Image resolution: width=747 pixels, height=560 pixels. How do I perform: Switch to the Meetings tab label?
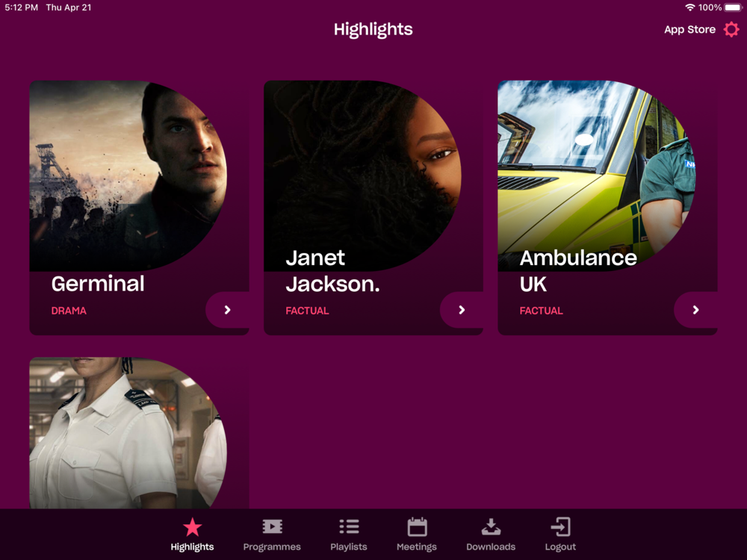pyautogui.click(x=417, y=547)
